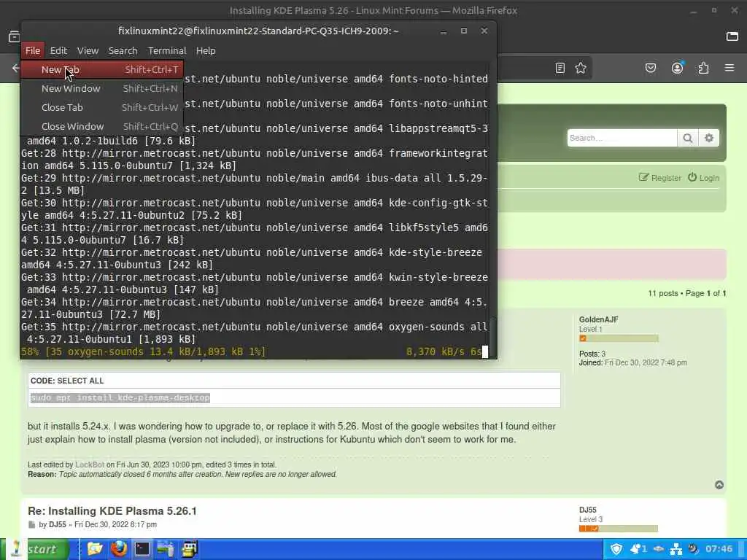The height and width of the screenshot is (560, 747).
Task: Open the terminal View menu
Action: click(88, 50)
